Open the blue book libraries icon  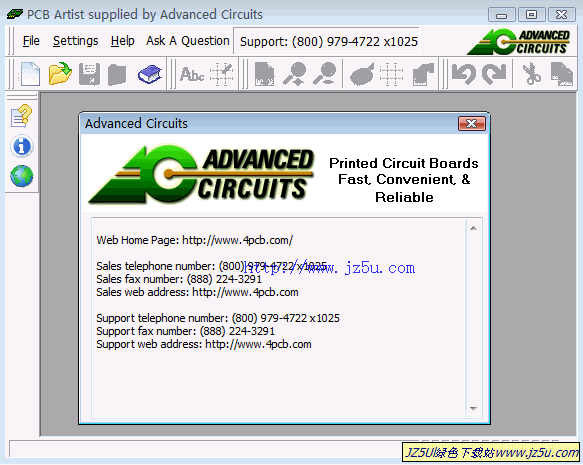point(150,74)
